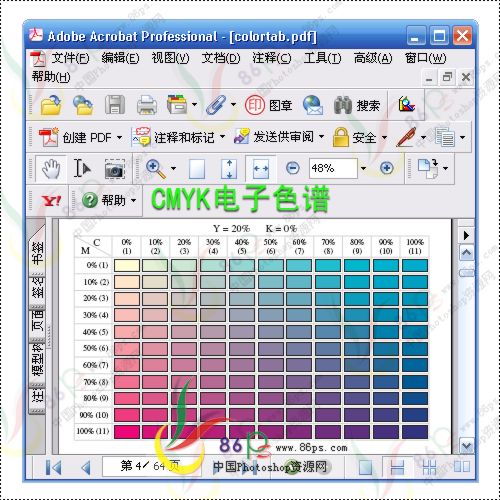Open 注释和标记 toolbar button
500x500 pixels.
click(x=173, y=137)
